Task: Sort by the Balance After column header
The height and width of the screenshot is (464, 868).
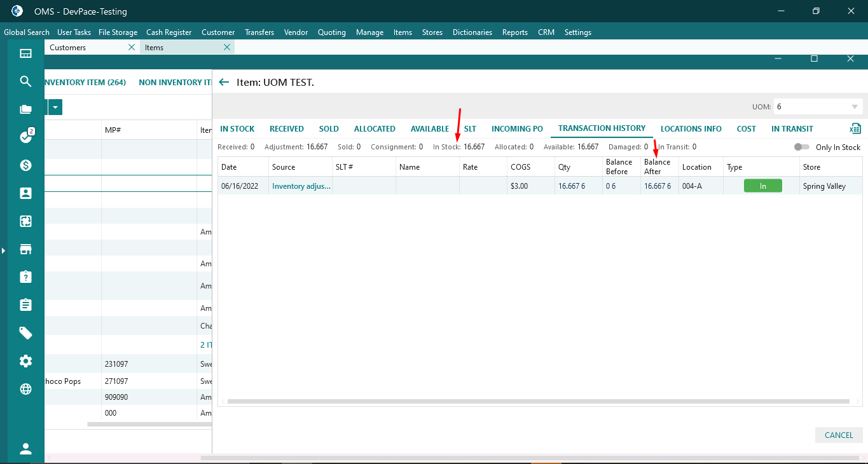Action: (x=657, y=167)
